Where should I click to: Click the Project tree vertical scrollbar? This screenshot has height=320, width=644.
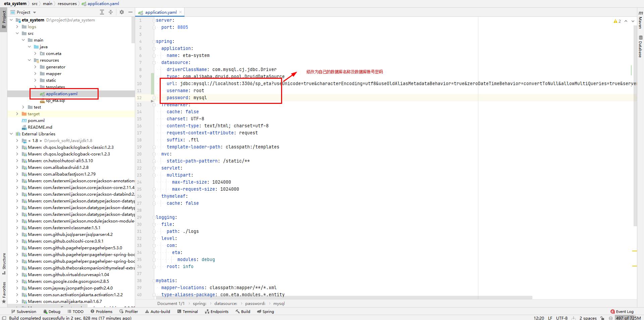(x=133, y=30)
